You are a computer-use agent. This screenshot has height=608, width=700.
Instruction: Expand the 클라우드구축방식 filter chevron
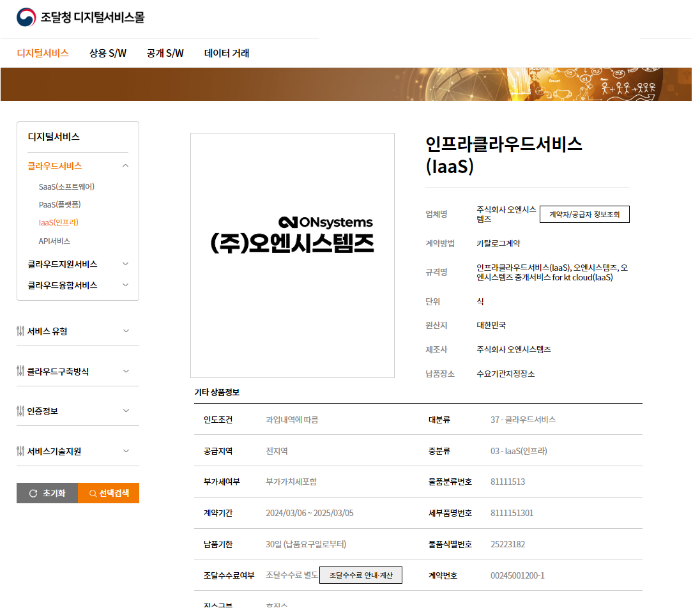pyautogui.click(x=126, y=371)
